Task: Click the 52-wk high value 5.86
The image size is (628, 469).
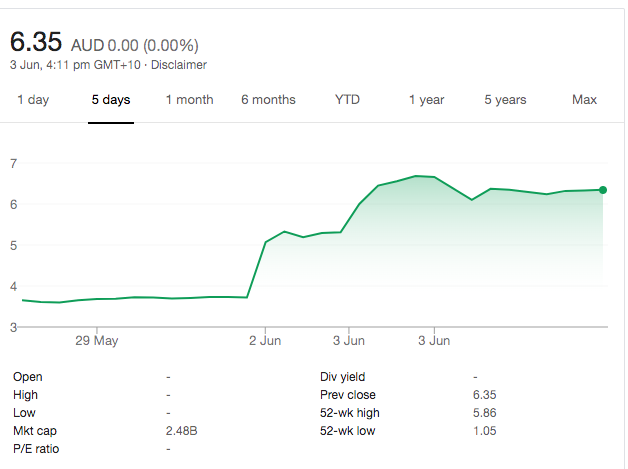Action: [485, 413]
